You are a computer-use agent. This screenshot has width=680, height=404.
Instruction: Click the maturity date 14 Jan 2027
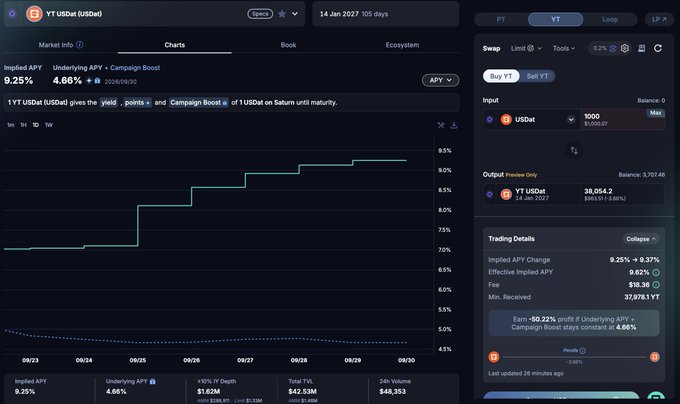click(x=339, y=14)
